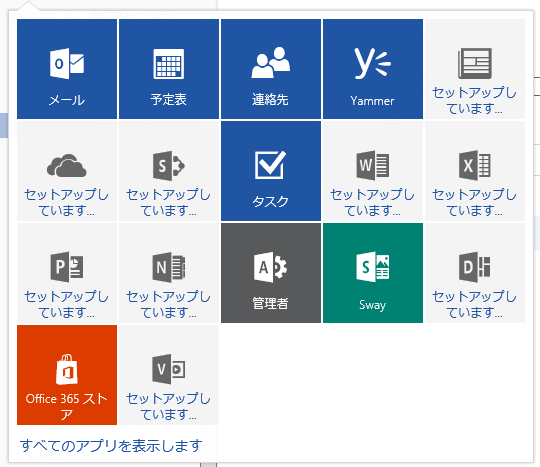
Task: Click the PowerPoint tile being set up
Action: [67, 273]
